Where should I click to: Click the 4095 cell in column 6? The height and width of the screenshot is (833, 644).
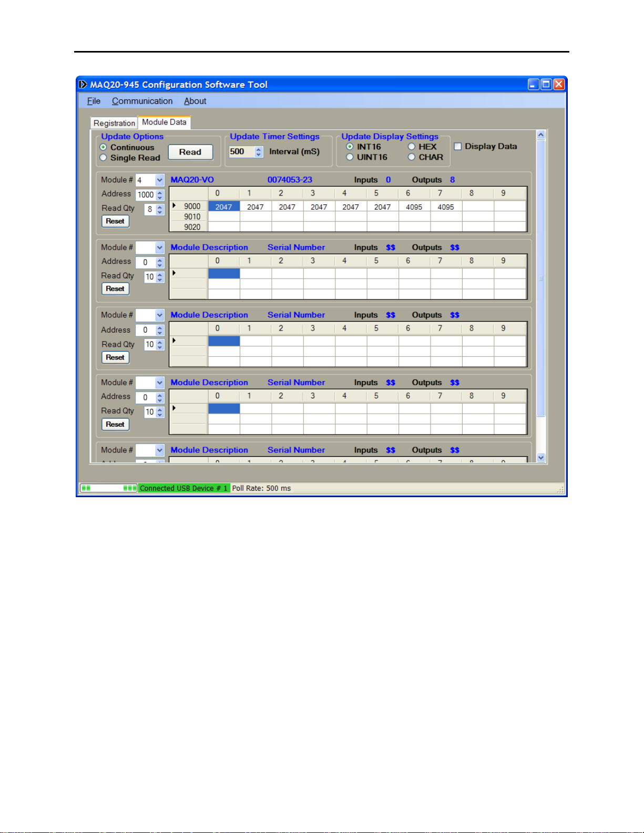pos(414,207)
